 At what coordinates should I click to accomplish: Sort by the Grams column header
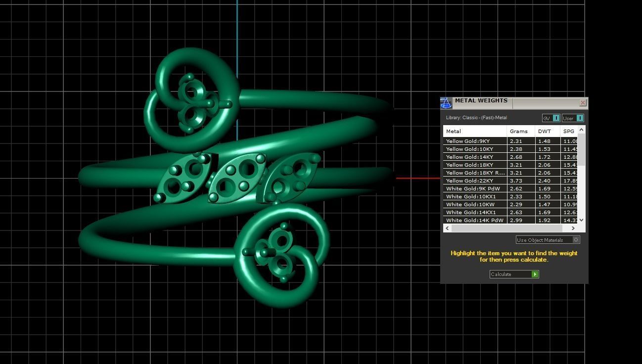coord(521,131)
